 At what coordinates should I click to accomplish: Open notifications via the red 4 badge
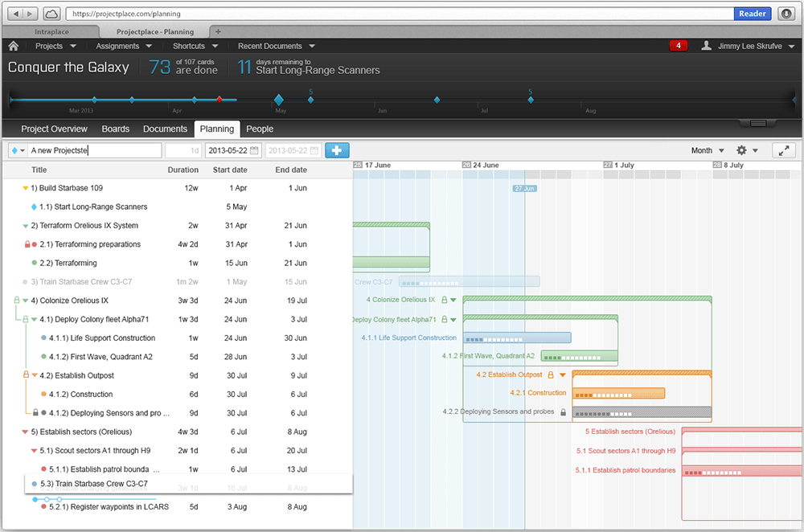678,46
